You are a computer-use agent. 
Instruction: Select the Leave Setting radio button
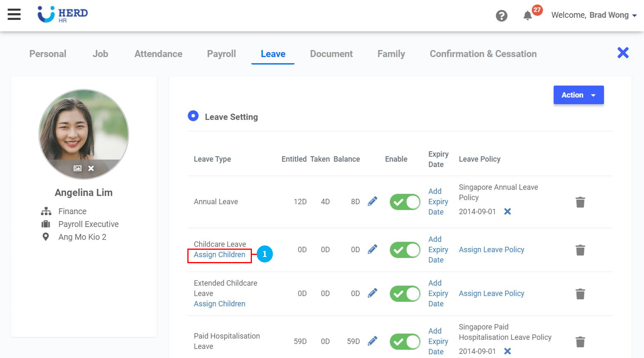pos(193,116)
